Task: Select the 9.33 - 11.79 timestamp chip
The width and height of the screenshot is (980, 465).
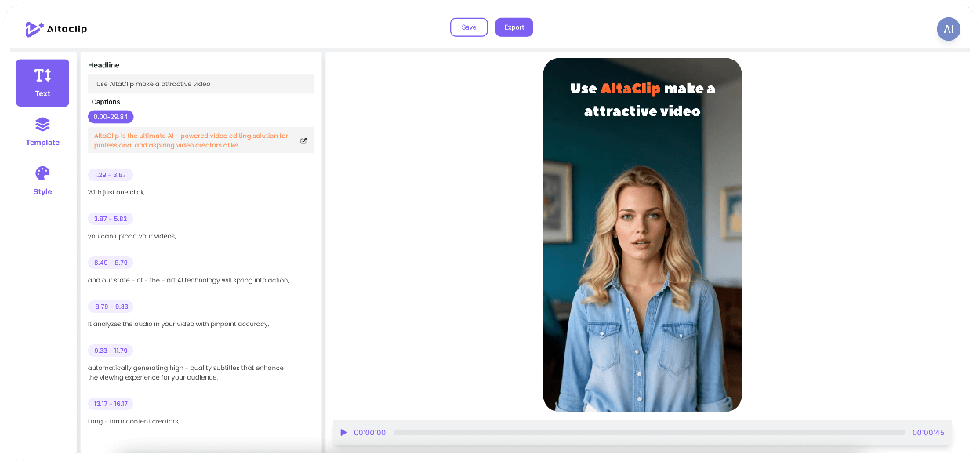Action: click(111, 351)
